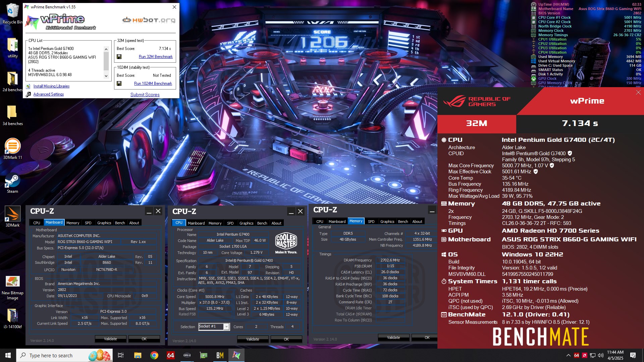Open the Graphics tab in middle CPU-Z window
The height and width of the screenshot is (362, 644).
[247, 223]
